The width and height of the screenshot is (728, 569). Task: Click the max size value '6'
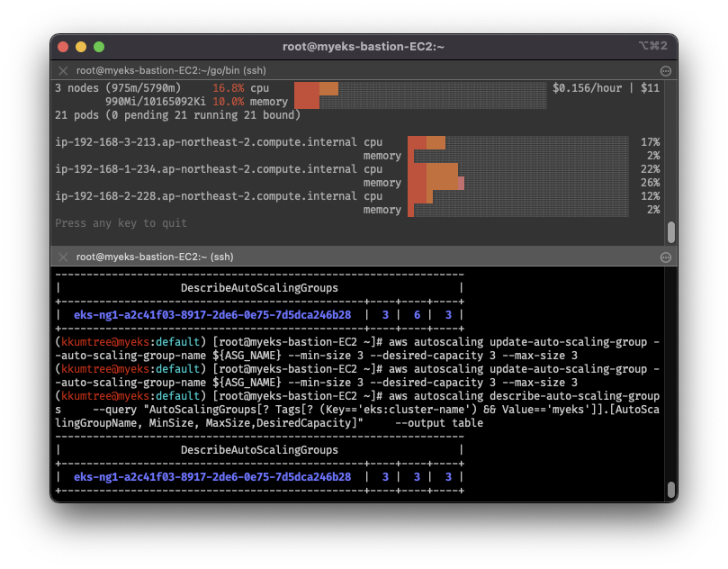(x=417, y=315)
